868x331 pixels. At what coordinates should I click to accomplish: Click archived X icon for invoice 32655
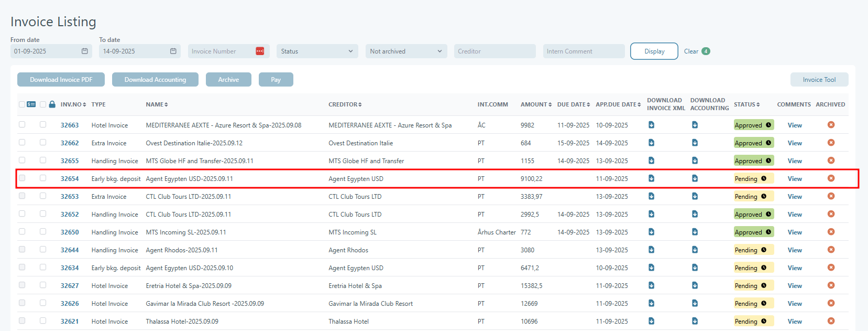[831, 161]
